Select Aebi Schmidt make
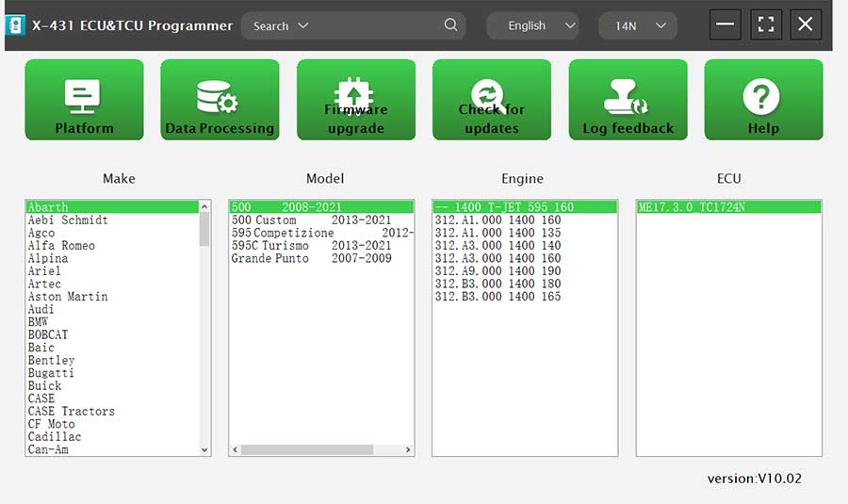This screenshot has height=504, width=848. pyautogui.click(x=112, y=220)
